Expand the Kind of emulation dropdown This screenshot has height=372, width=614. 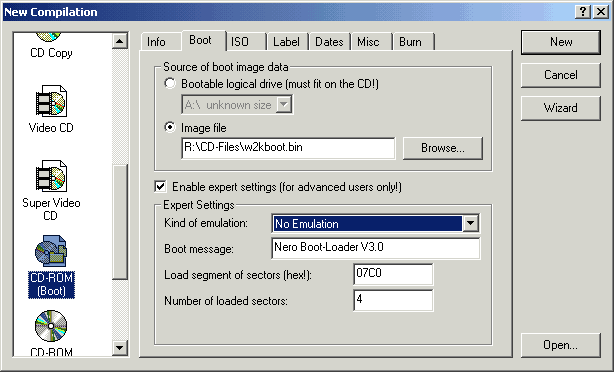point(470,224)
